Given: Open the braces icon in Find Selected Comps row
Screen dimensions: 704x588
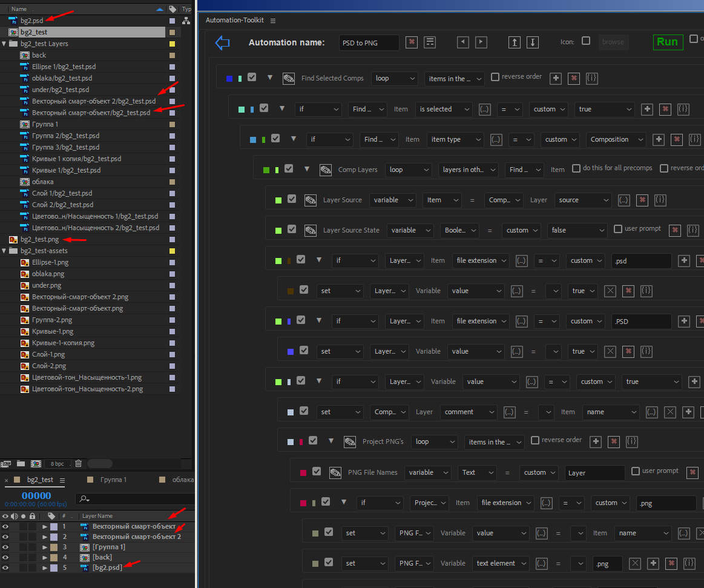Looking at the screenshot, I should [x=592, y=78].
